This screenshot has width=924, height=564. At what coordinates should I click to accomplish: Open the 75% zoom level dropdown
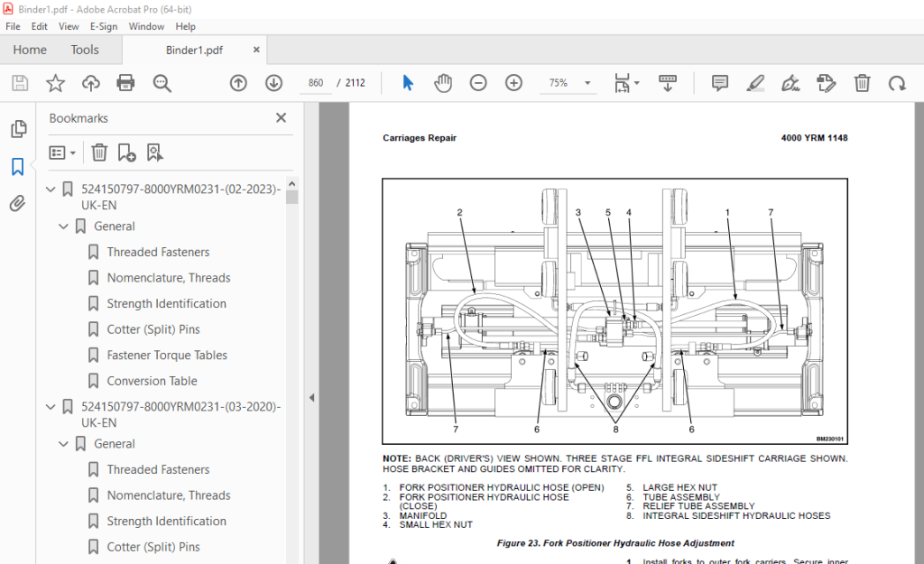pos(587,83)
